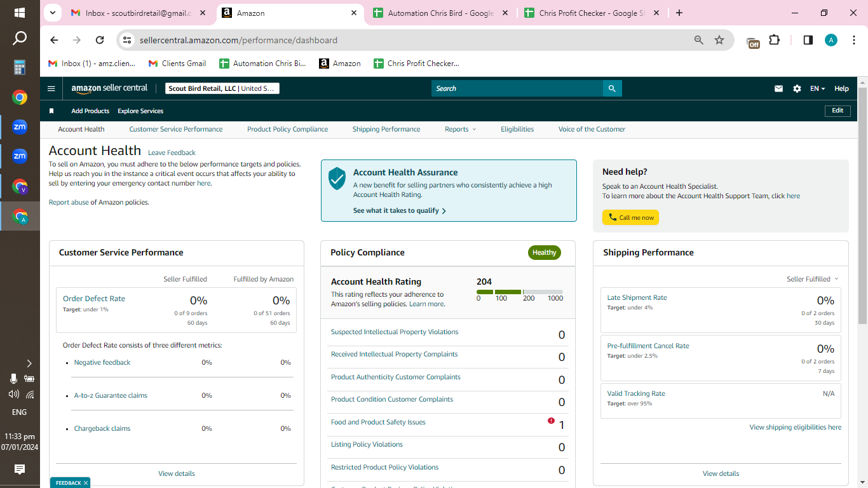Open the Seller Central settings gear
The image size is (868, 488).
tap(797, 89)
